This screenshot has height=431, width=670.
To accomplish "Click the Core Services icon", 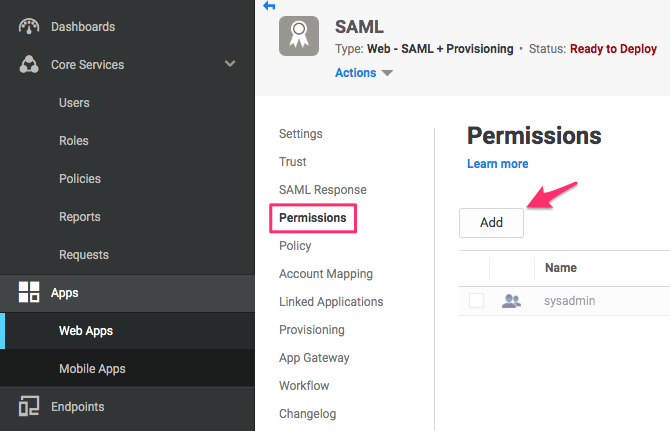I will [x=29, y=65].
